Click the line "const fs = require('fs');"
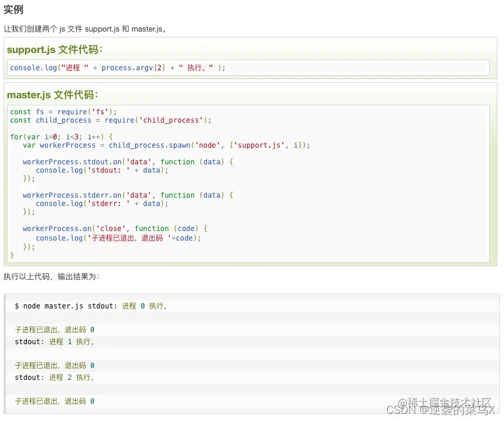The width and height of the screenshot is (504, 421). (x=63, y=111)
